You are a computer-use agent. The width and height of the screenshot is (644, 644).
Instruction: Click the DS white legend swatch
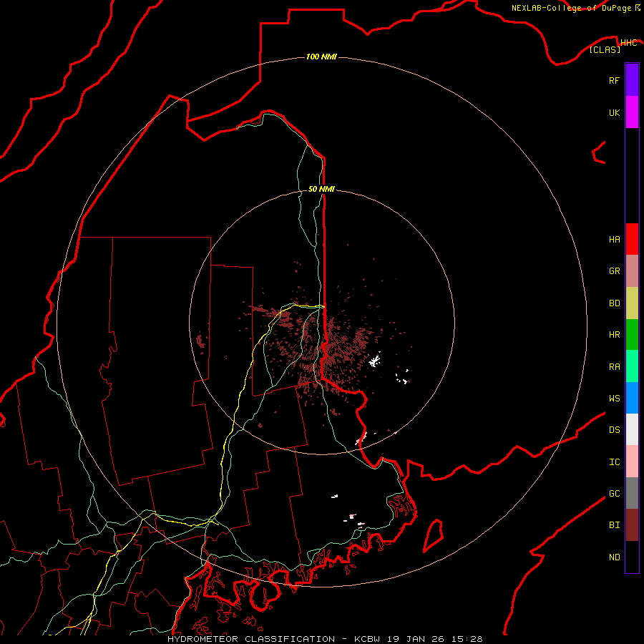pyautogui.click(x=632, y=429)
